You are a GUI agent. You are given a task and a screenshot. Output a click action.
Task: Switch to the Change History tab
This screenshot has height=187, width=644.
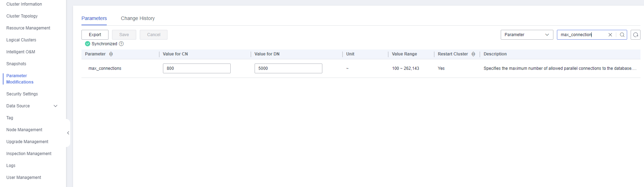(138, 18)
